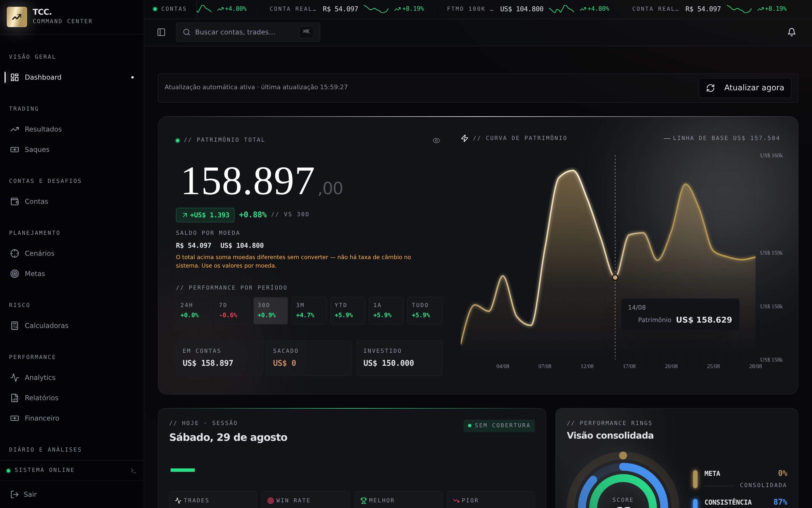Select the 7D performance period
Image resolution: width=812 pixels, height=508 pixels.
click(232, 310)
